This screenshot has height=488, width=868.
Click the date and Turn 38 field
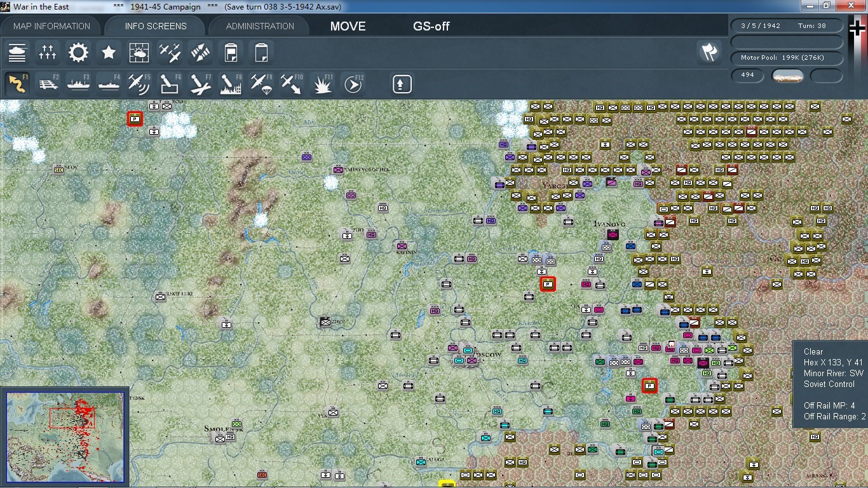coord(787,26)
